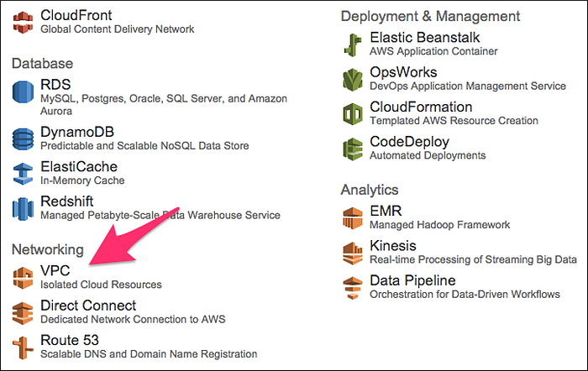Image resolution: width=588 pixels, height=371 pixels.
Task: Open the Redshift link
Action: click(x=66, y=201)
